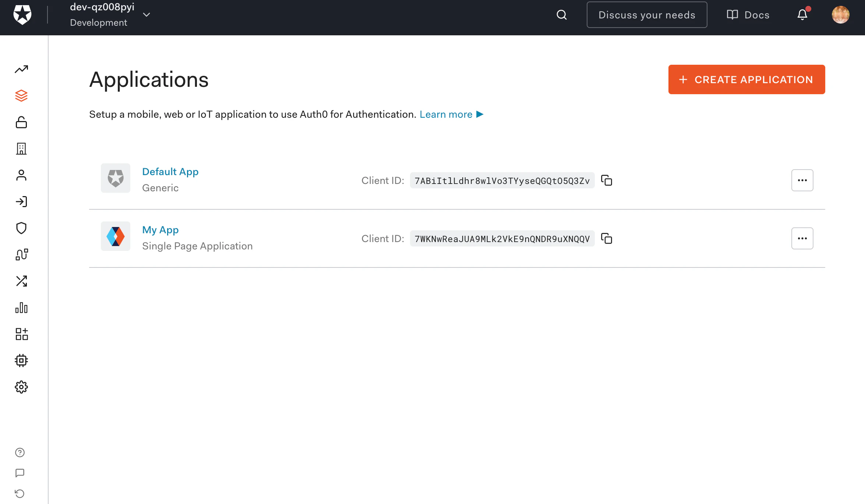Click the history refresh icon at sidebar bottom
This screenshot has height=504, width=865.
(20, 494)
